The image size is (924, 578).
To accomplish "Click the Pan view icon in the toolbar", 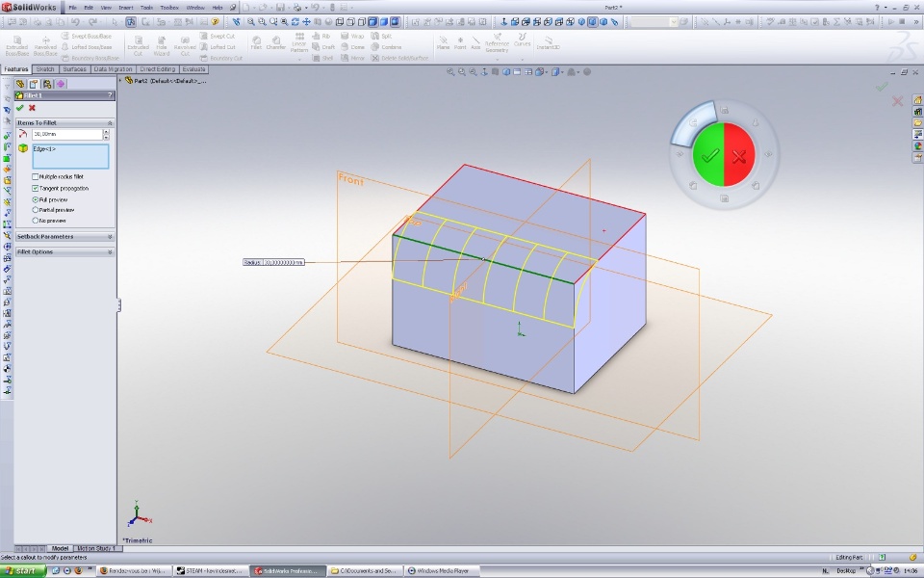I will click(x=306, y=22).
